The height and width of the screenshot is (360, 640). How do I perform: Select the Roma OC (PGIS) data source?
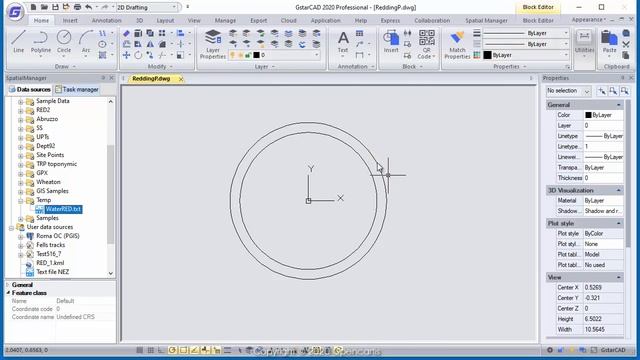coord(58,236)
